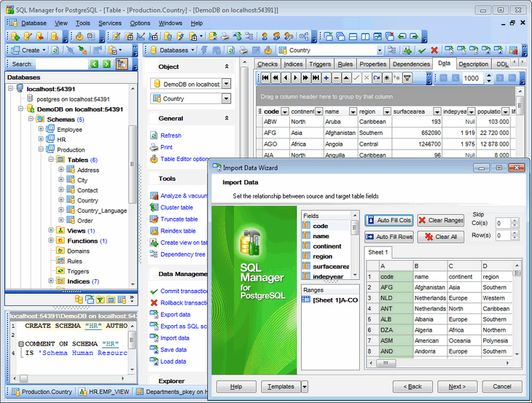Screen dimensions: 532x403
Task: Select the code field in Fields list
Action: coord(321,226)
